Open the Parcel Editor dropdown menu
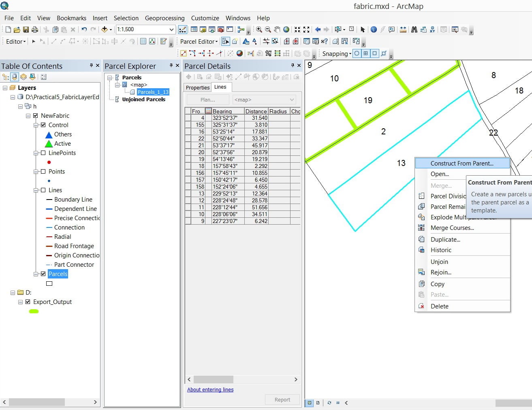The width and height of the screenshot is (532, 410). tap(199, 41)
